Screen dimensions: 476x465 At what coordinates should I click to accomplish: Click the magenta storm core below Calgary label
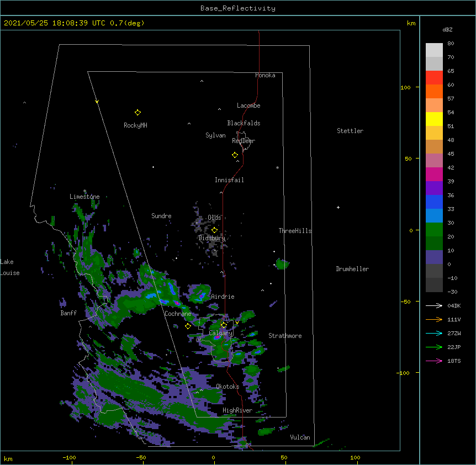pos(217,337)
